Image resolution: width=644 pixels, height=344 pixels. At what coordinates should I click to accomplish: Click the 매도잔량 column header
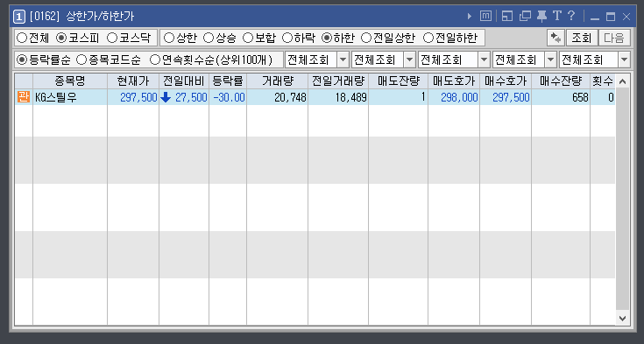click(399, 81)
